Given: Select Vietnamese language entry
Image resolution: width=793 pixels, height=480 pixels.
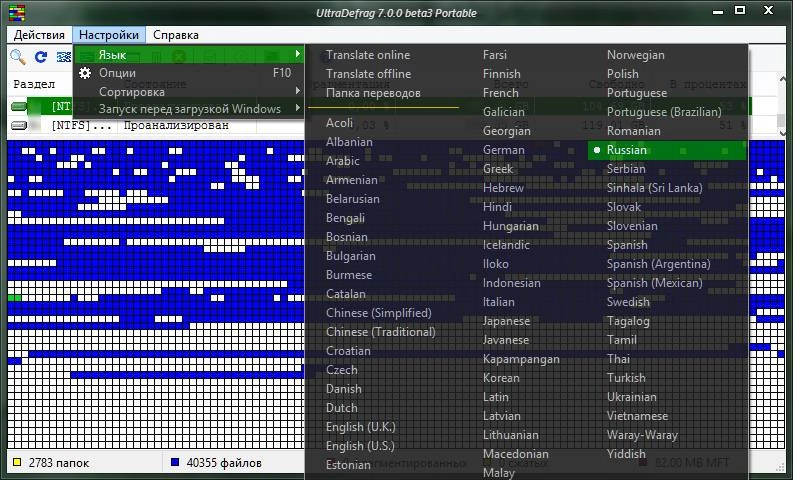Looking at the screenshot, I should point(637,416).
